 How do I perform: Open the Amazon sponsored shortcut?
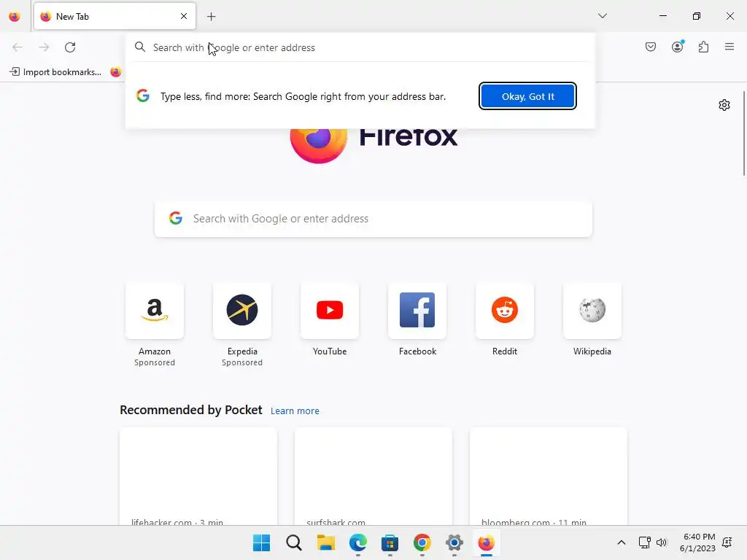click(155, 325)
